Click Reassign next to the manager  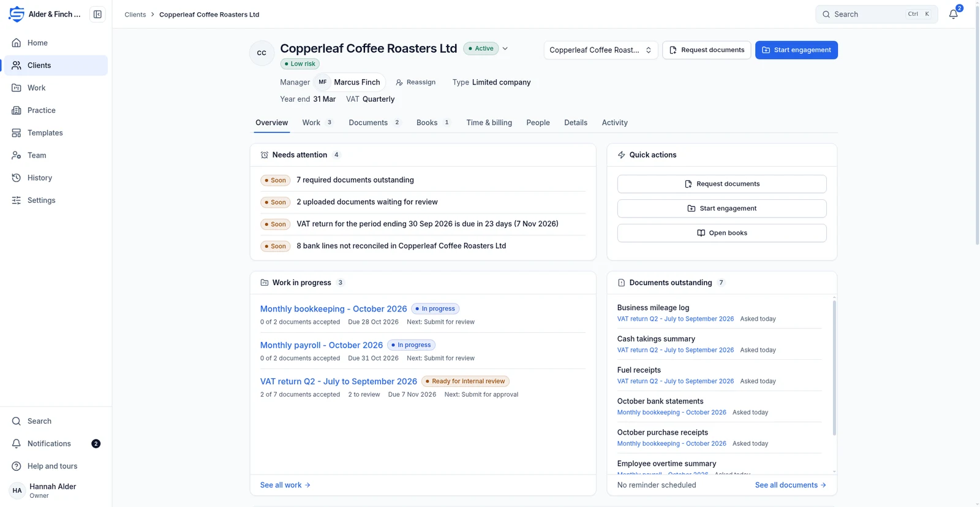pyautogui.click(x=416, y=82)
